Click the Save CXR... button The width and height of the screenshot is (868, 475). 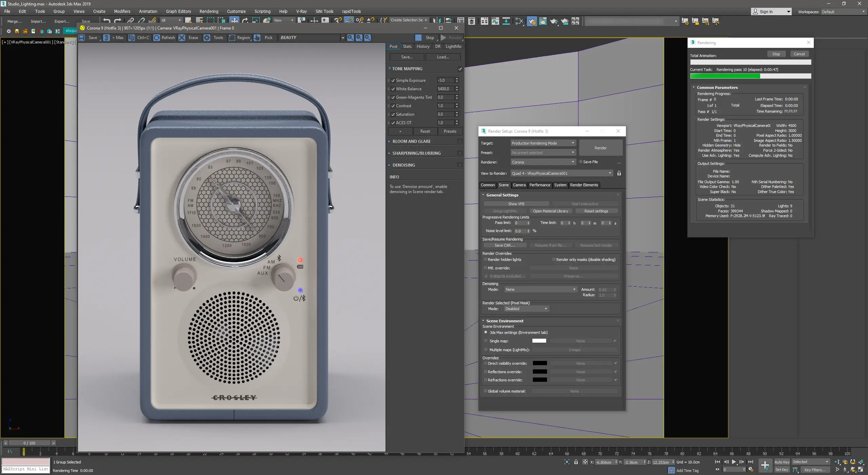505,245
